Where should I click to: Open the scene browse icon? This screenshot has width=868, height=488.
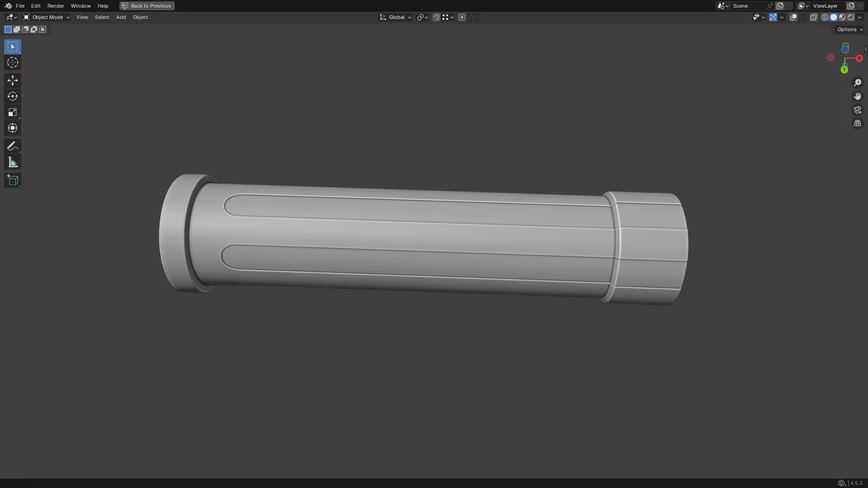723,6
